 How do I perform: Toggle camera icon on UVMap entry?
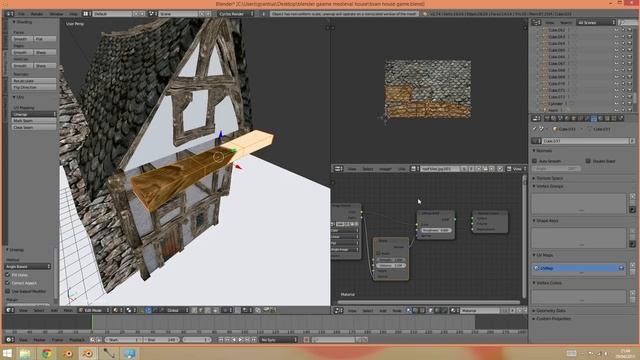click(621, 268)
